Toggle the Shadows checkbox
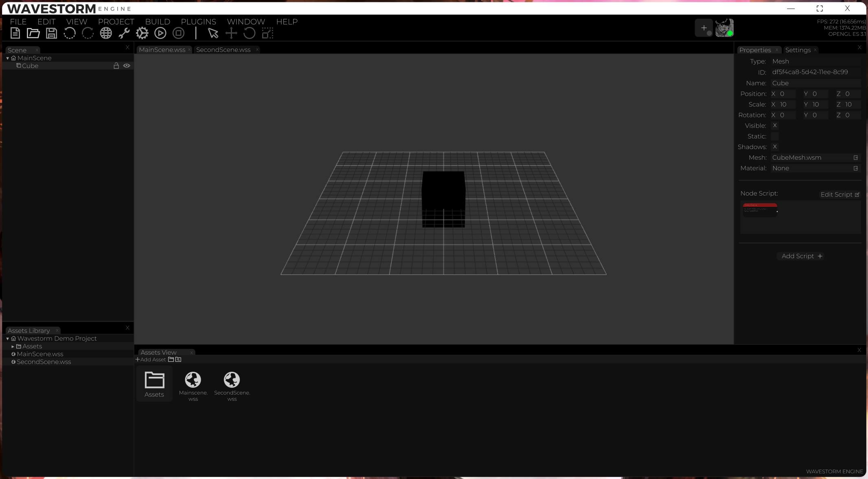Viewport: 868px width, 479px height. click(x=775, y=147)
